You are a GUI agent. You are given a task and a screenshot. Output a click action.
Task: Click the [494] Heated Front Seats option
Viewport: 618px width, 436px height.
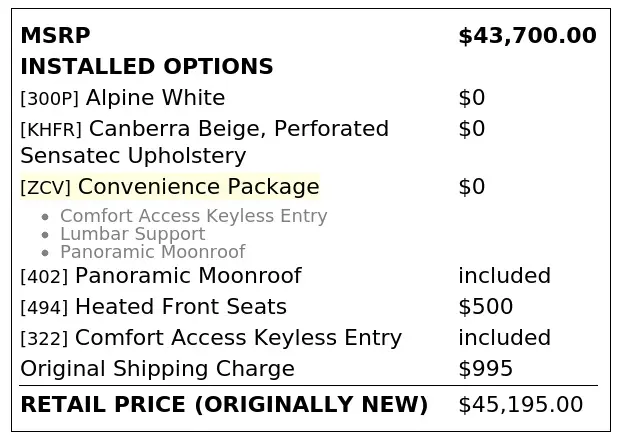153,307
